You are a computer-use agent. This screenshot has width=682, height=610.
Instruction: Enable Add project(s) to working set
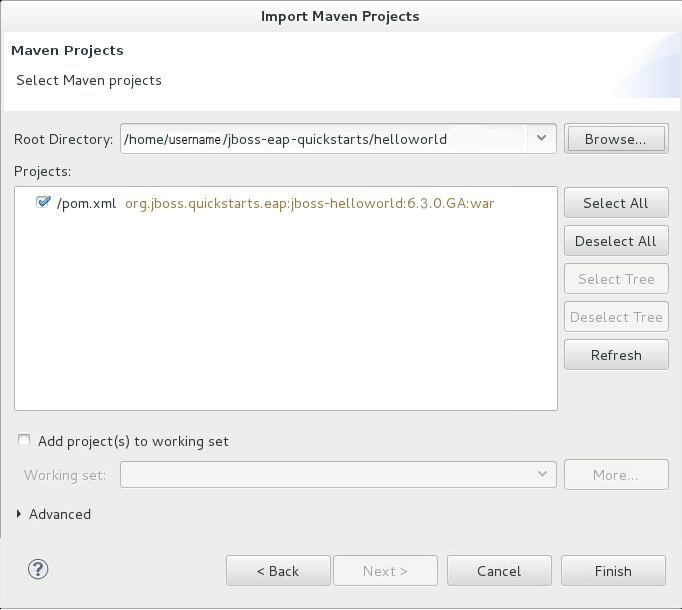24,441
